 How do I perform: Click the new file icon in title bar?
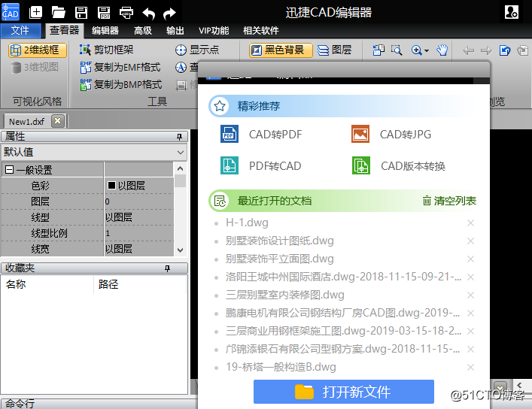coord(35,13)
